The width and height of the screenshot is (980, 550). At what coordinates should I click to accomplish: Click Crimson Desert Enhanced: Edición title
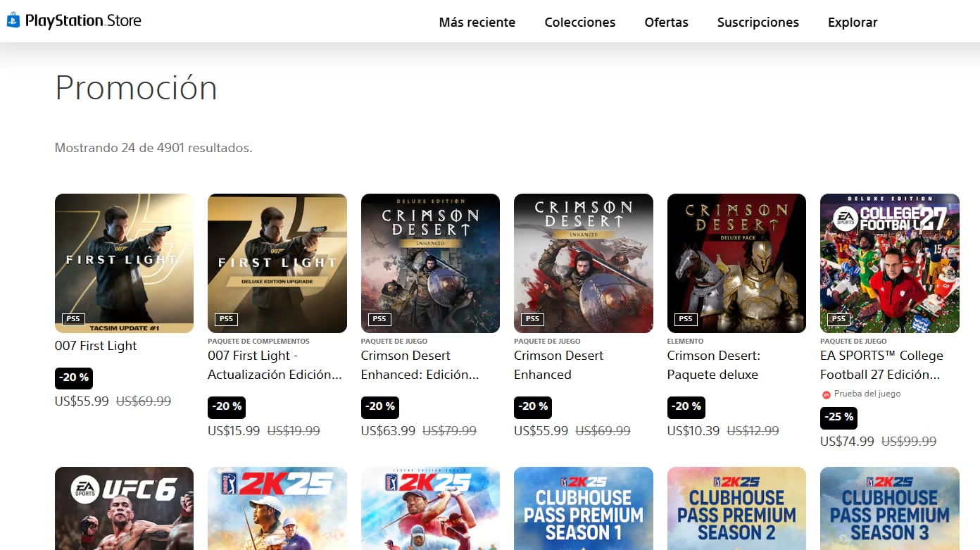point(420,365)
